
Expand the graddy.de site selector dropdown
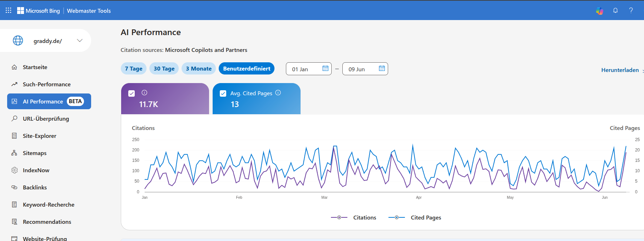click(80, 40)
